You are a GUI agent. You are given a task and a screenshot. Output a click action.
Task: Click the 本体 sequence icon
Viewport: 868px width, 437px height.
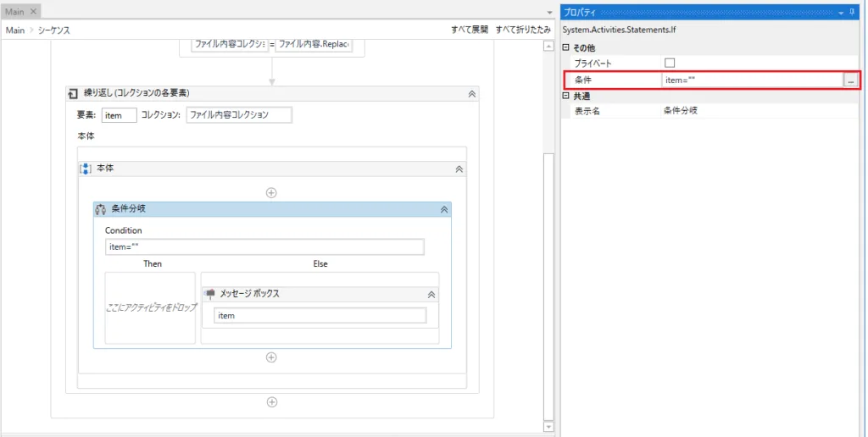tap(86, 169)
